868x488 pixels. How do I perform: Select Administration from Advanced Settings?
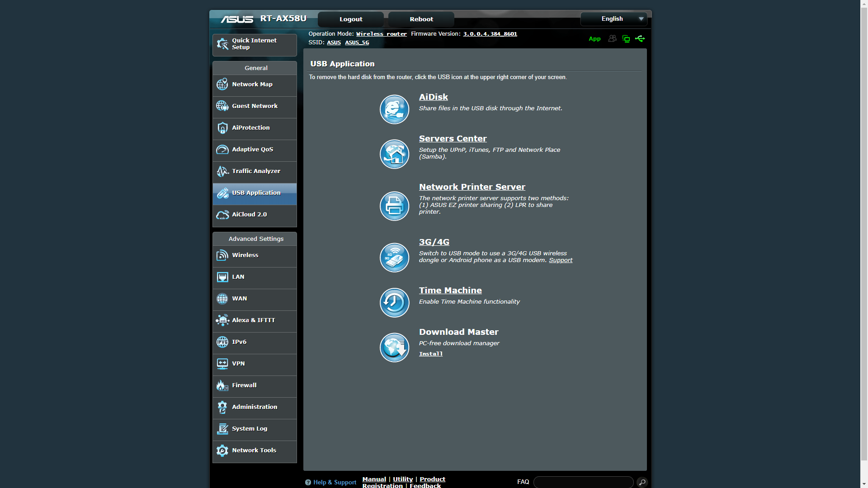(255, 407)
